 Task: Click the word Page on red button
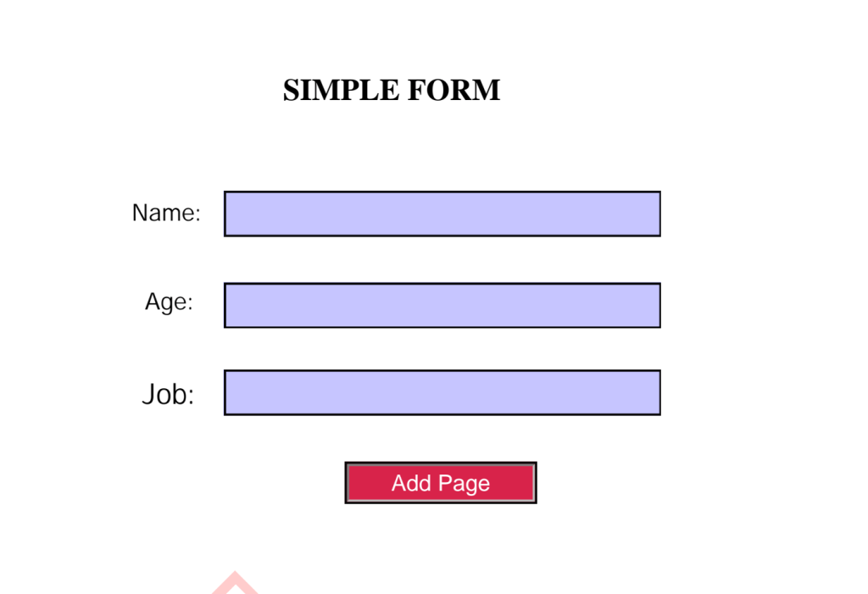point(464,485)
